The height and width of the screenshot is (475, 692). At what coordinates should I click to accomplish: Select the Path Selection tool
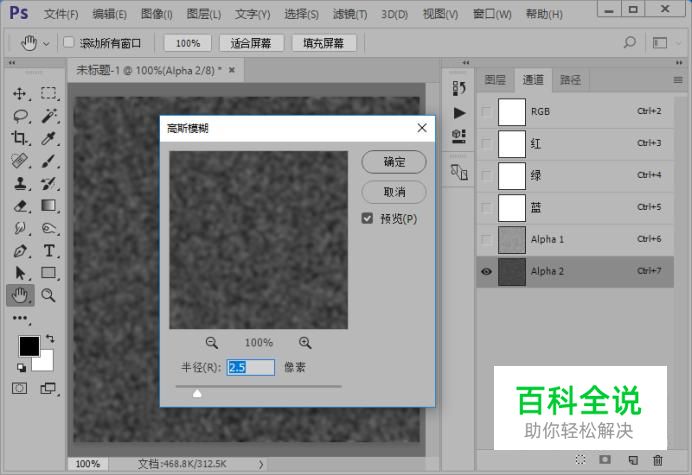(x=20, y=273)
